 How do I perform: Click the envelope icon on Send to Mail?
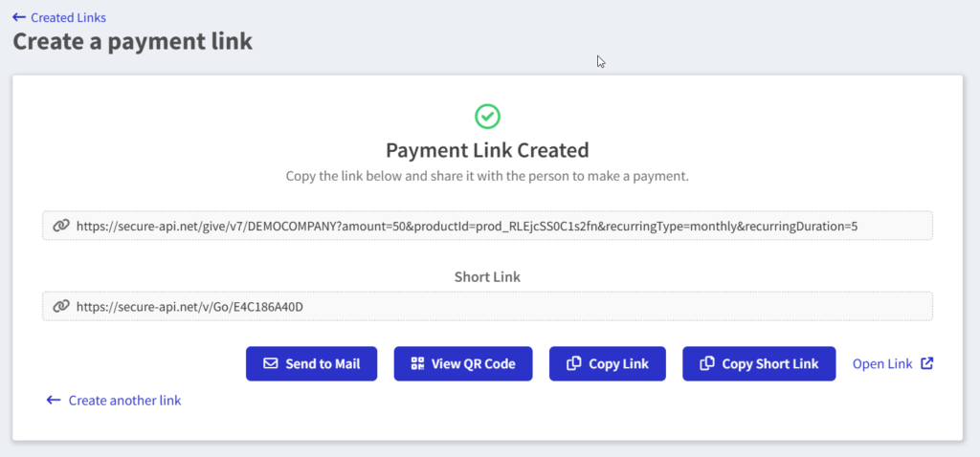[271, 363]
